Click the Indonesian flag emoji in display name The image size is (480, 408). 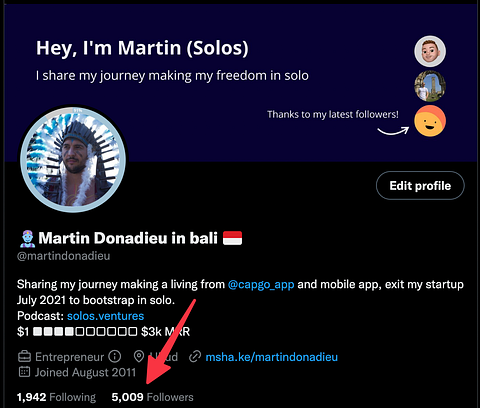click(232, 238)
